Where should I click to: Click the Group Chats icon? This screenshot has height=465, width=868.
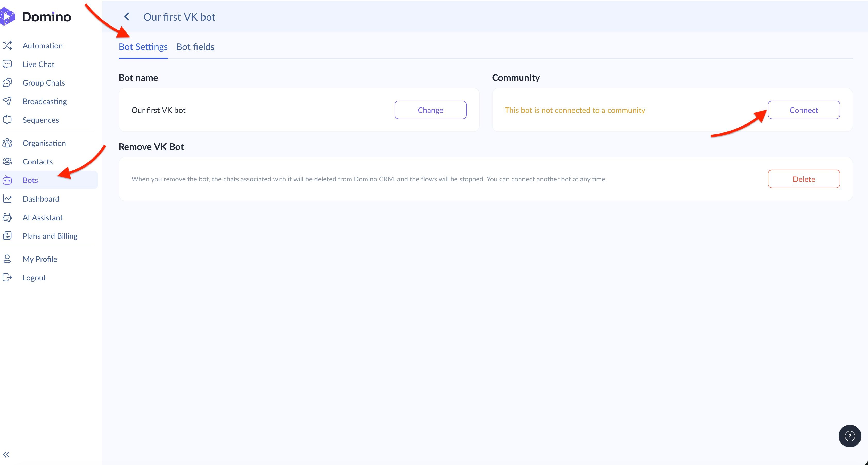pos(7,83)
